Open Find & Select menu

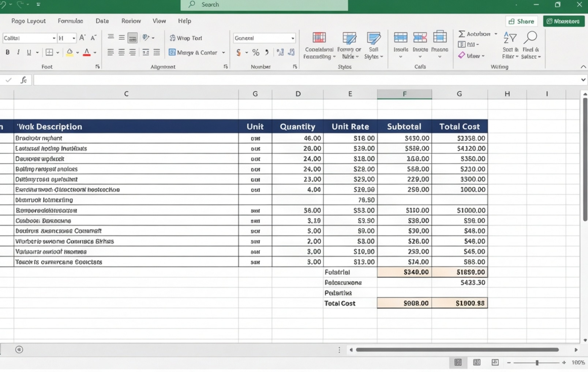pos(531,45)
